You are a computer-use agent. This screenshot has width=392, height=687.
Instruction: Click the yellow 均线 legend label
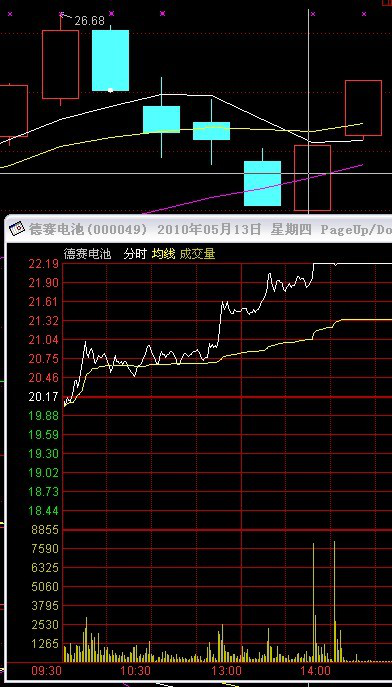click(163, 254)
